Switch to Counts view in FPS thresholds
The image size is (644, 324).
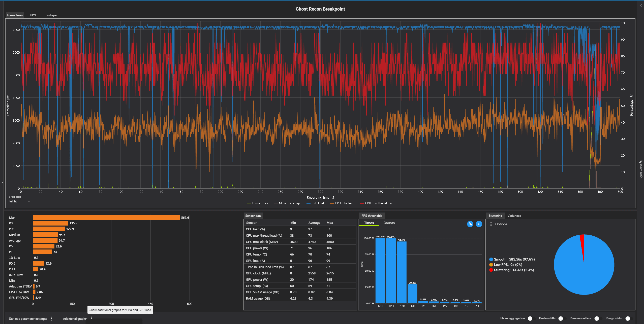(x=389, y=223)
